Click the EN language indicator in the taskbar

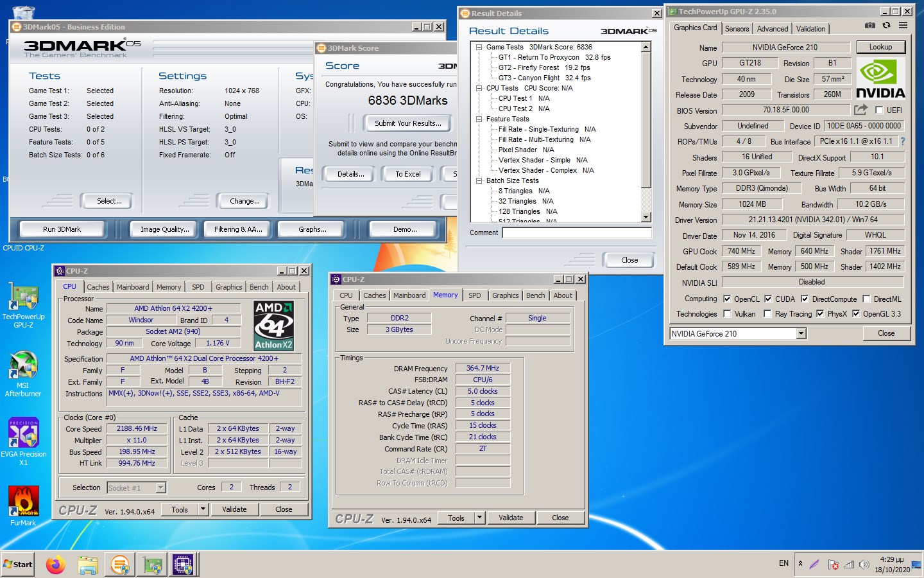(783, 563)
